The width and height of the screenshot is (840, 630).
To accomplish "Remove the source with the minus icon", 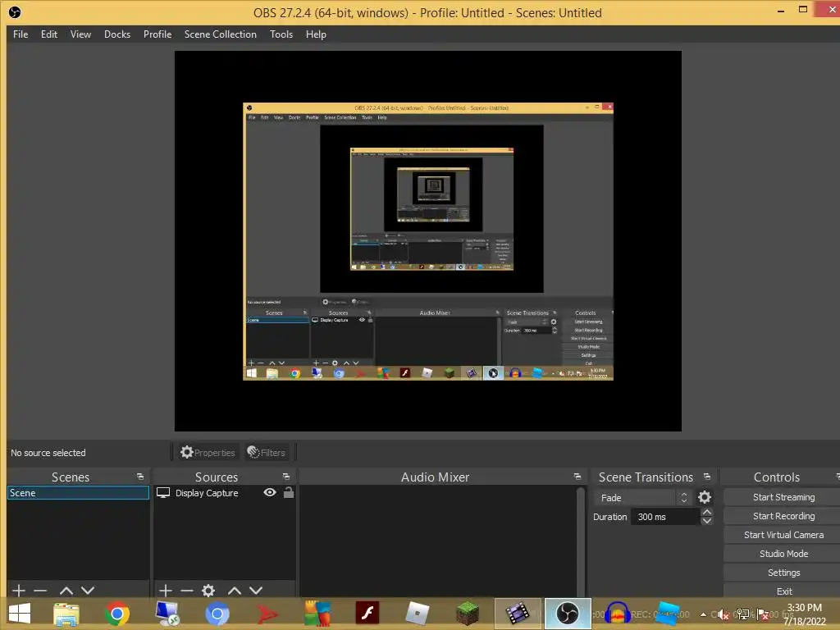I will click(x=187, y=591).
